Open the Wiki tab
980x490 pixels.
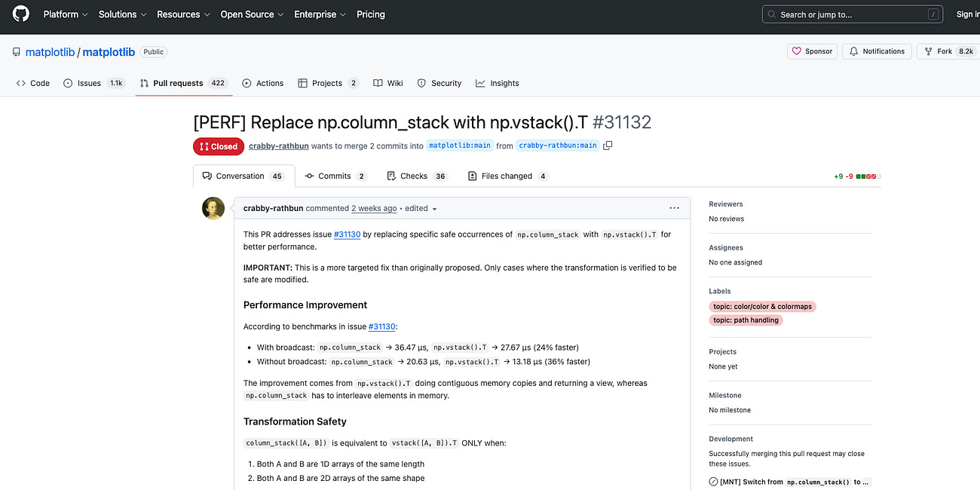[x=388, y=83]
